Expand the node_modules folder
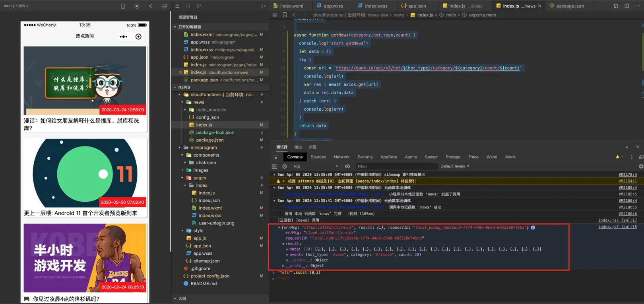644x304 pixels. (185, 110)
